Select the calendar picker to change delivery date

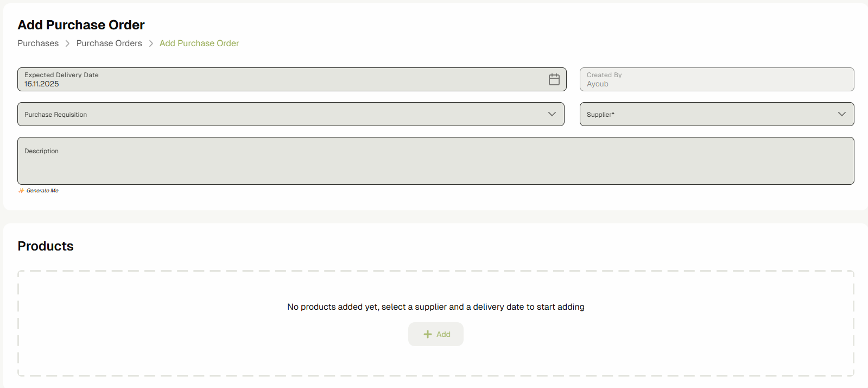tap(554, 79)
